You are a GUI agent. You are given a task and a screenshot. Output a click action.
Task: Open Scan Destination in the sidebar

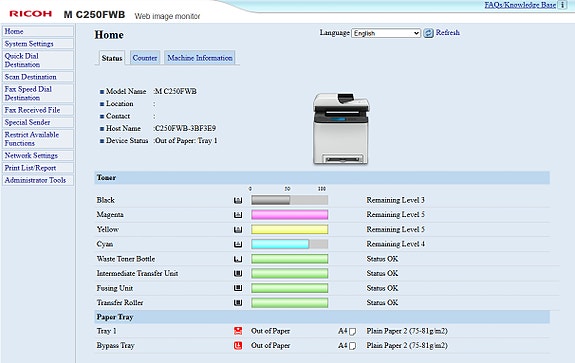(38, 77)
